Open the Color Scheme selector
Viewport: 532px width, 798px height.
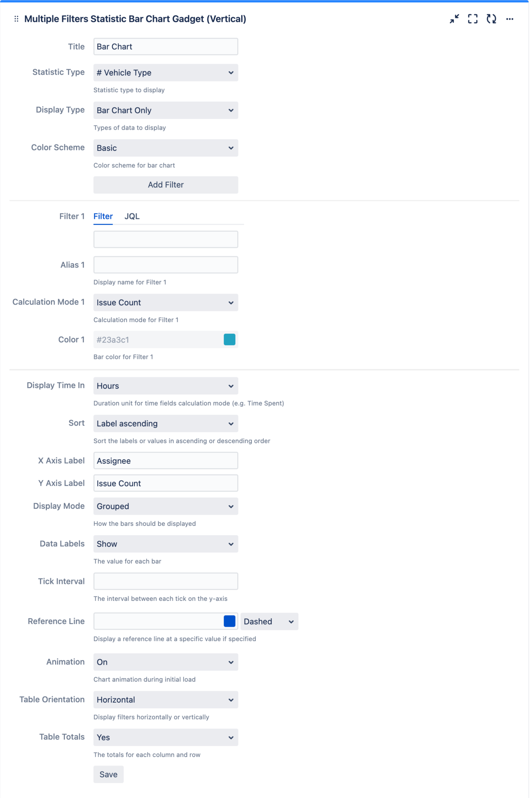pyautogui.click(x=165, y=148)
